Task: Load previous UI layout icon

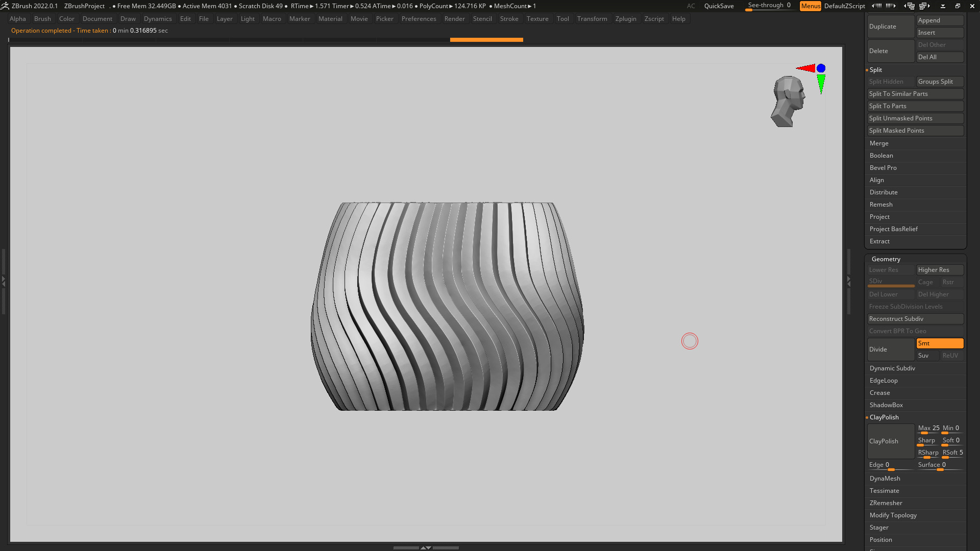Action: point(909,6)
